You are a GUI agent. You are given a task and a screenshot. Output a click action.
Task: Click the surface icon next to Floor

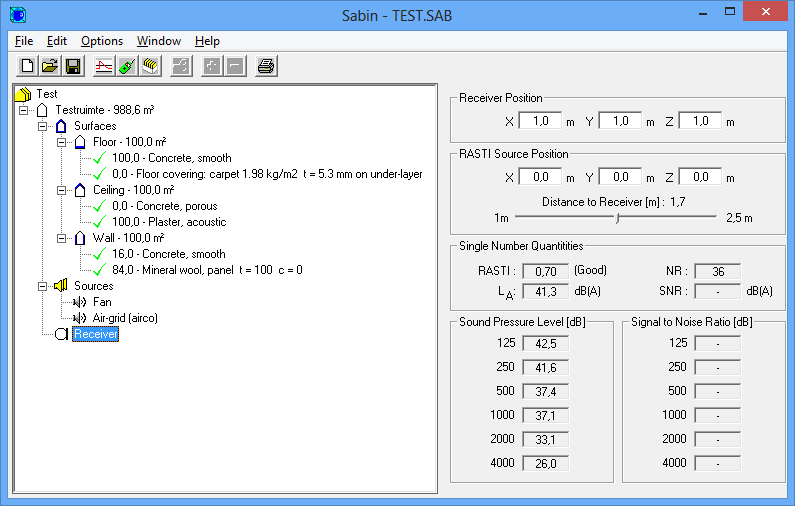[80, 142]
